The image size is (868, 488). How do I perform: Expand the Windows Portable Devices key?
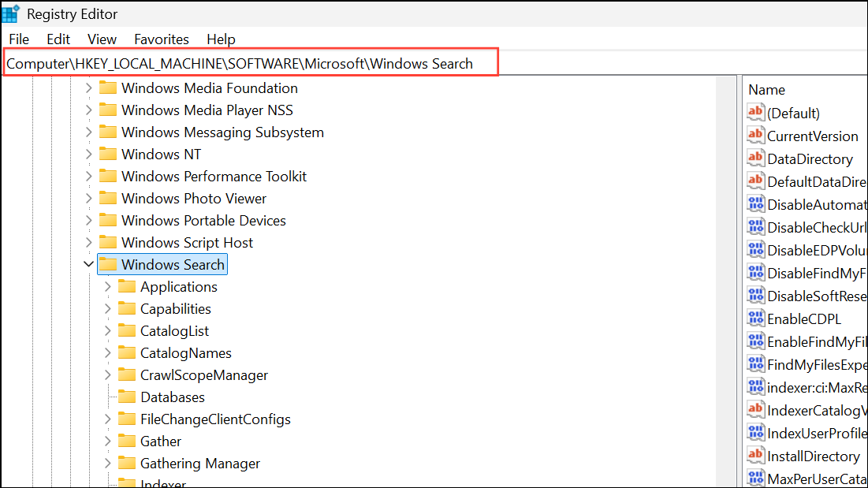click(88, 220)
